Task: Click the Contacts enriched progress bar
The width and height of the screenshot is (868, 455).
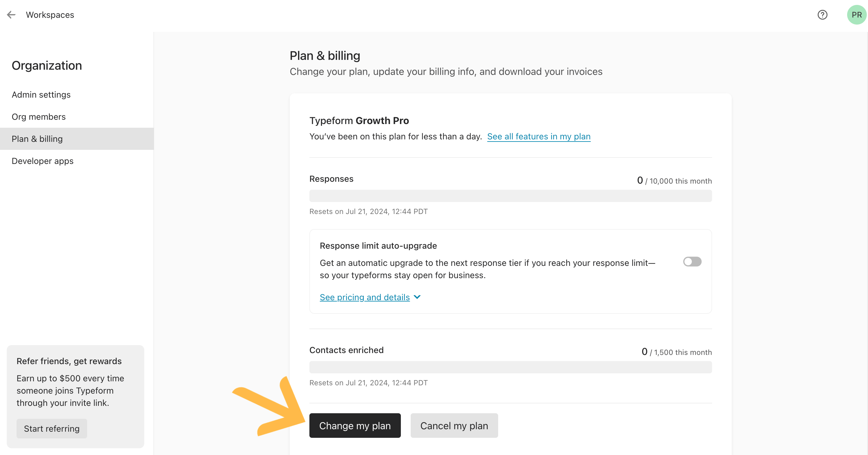Action: click(510, 367)
